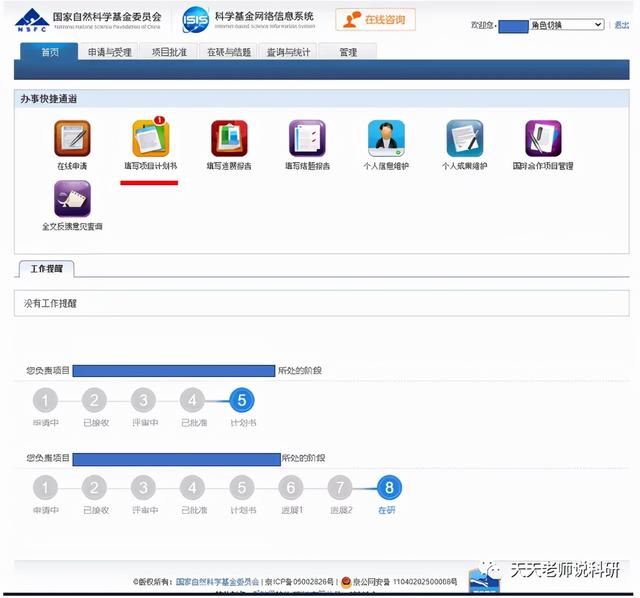Click step 6 进展1 in second project
Screen dimensions: 640x598
(291, 488)
